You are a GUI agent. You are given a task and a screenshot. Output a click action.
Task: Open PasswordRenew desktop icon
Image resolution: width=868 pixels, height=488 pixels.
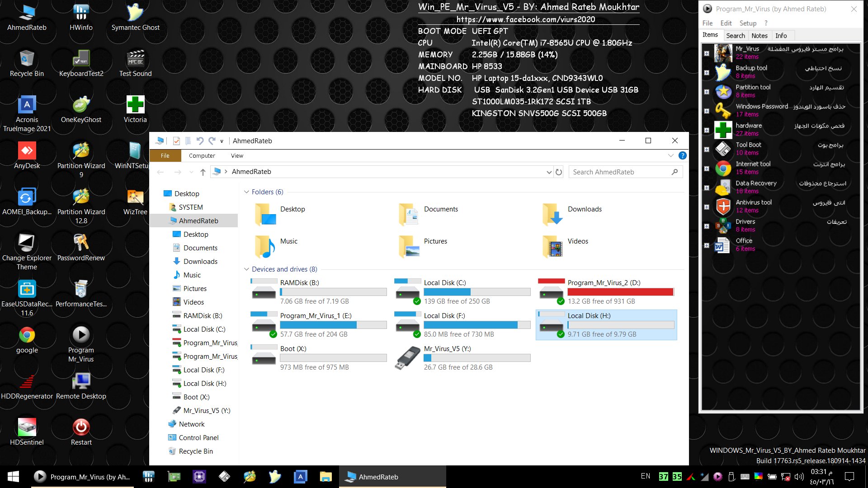[81, 248]
